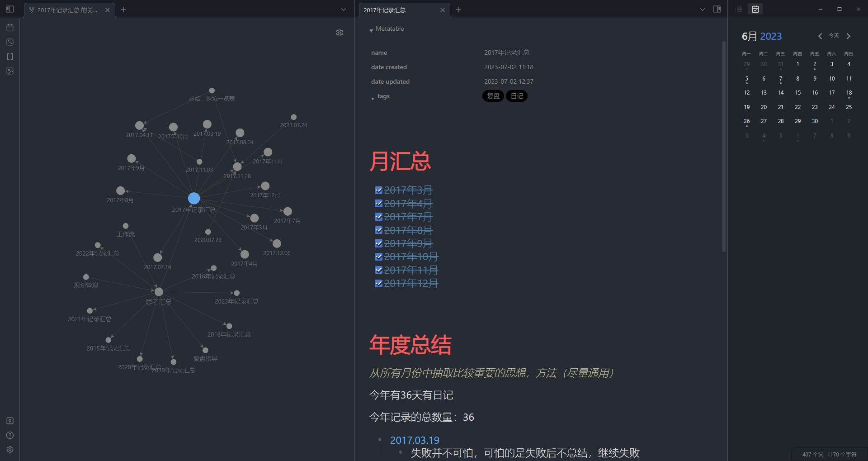Add new tab in note pane

point(458,10)
